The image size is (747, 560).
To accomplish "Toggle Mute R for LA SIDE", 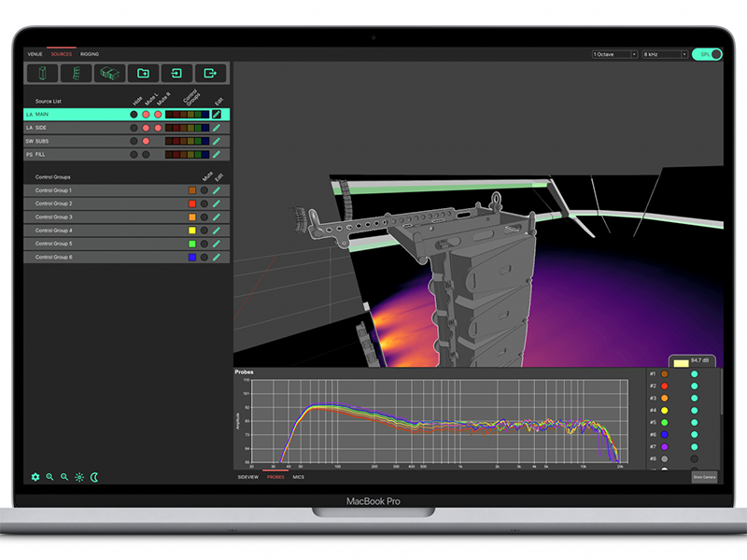I will pos(158,128).
